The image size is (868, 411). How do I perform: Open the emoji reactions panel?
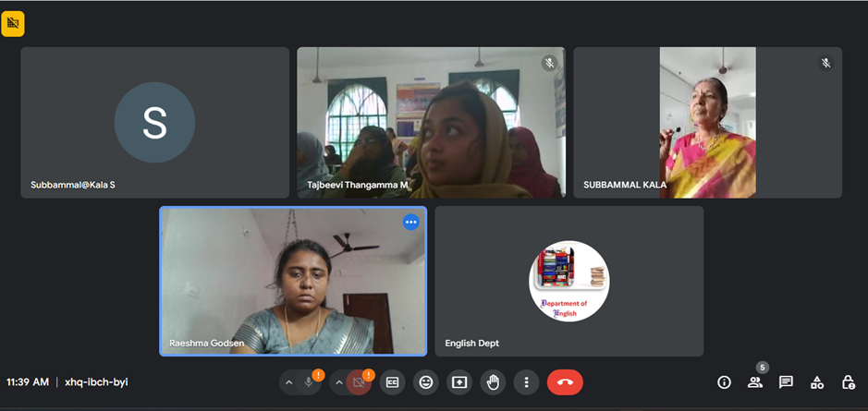click(425, 382)
